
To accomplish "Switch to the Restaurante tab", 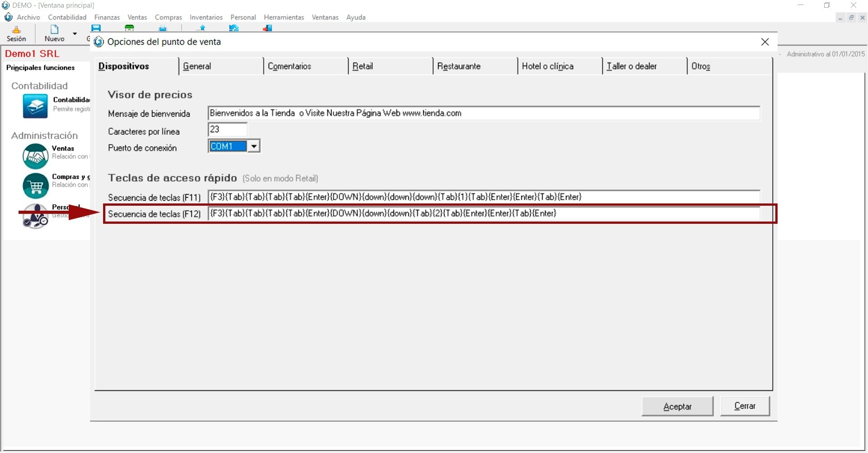I will coord(458,66).
